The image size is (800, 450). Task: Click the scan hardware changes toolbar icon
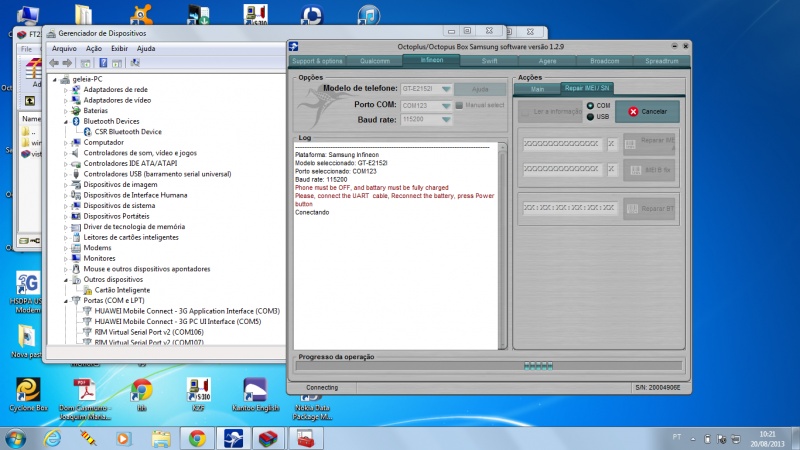coord(135,63)
